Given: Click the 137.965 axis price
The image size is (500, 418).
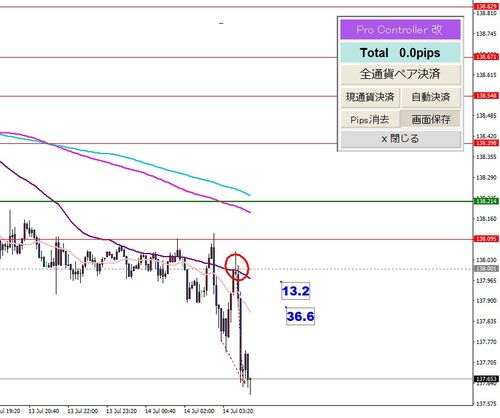Looking at the screenshot, I should (x=486, y=281).
